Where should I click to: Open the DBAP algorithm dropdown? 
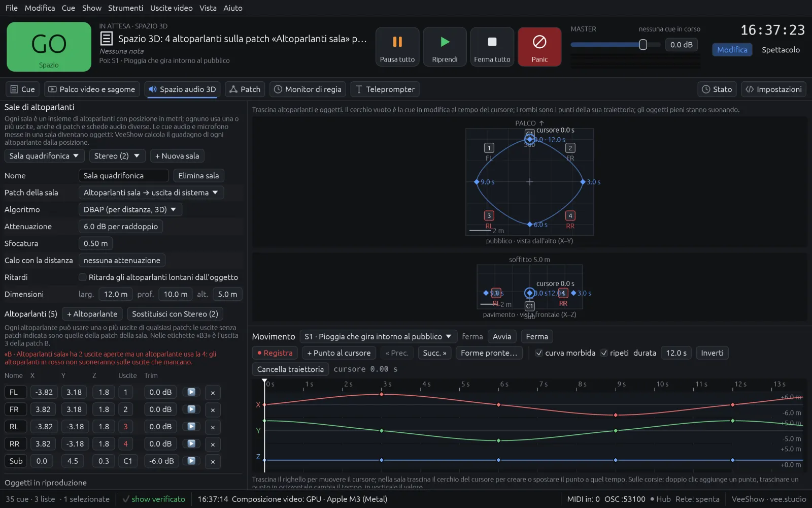tap(130, 209)
